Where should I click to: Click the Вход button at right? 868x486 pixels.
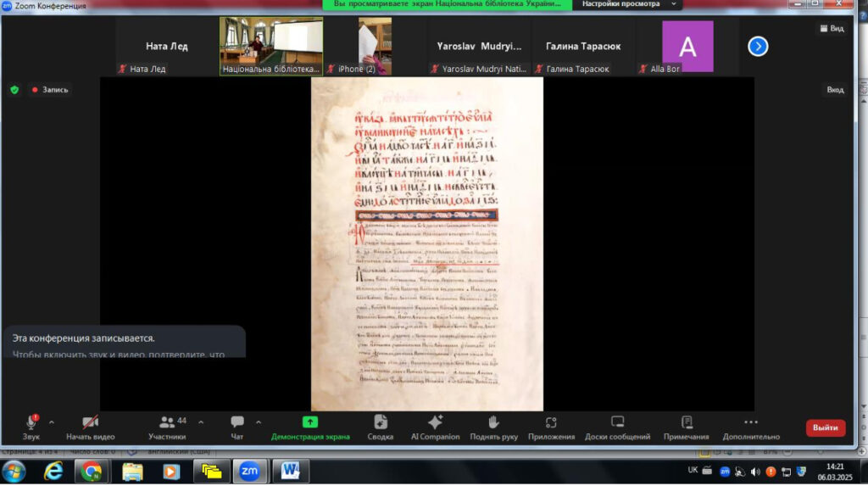(835, 90)
